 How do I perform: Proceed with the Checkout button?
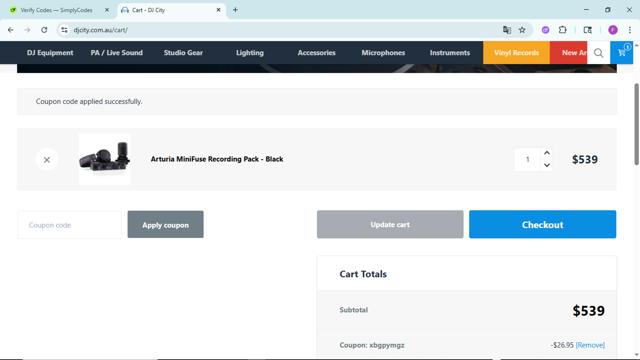point(542,224)
